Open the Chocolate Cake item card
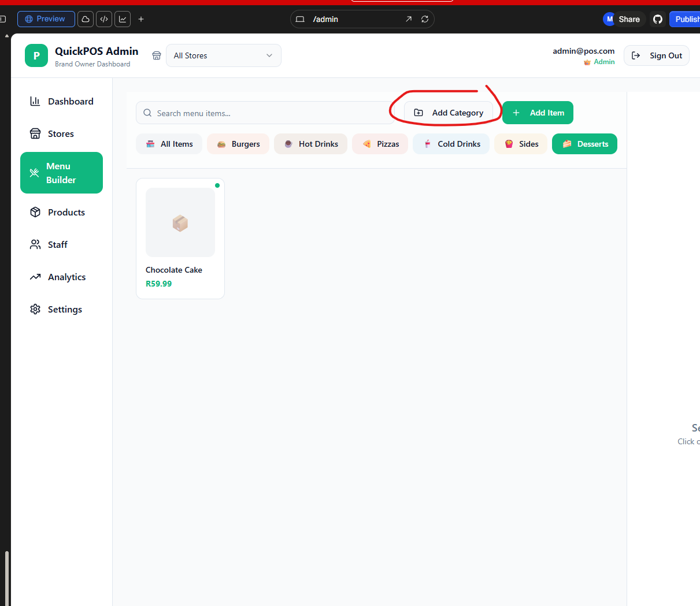 pos(180,238)
